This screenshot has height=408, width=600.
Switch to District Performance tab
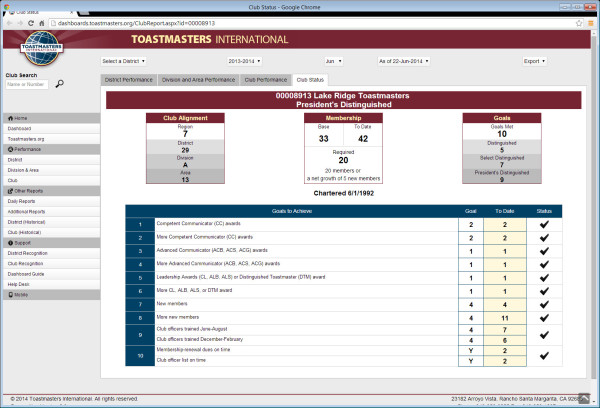pos(129,80)
